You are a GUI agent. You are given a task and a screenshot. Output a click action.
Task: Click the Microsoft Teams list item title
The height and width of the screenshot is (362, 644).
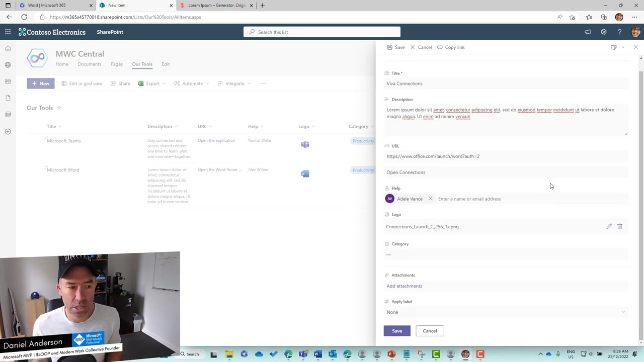64,141
